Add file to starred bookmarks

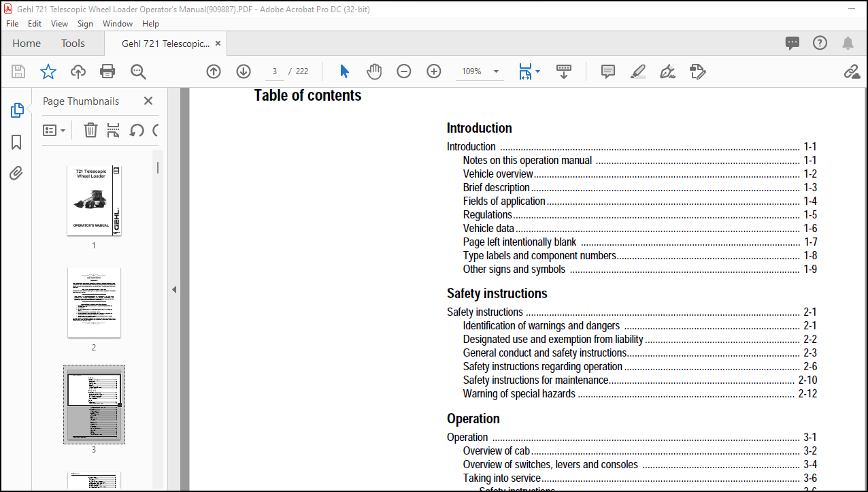pos(48,71)
